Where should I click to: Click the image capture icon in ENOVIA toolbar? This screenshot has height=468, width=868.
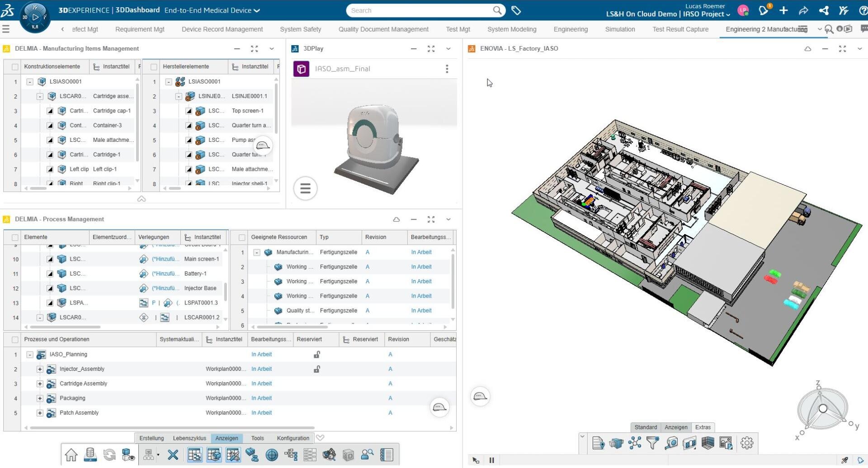726,443
